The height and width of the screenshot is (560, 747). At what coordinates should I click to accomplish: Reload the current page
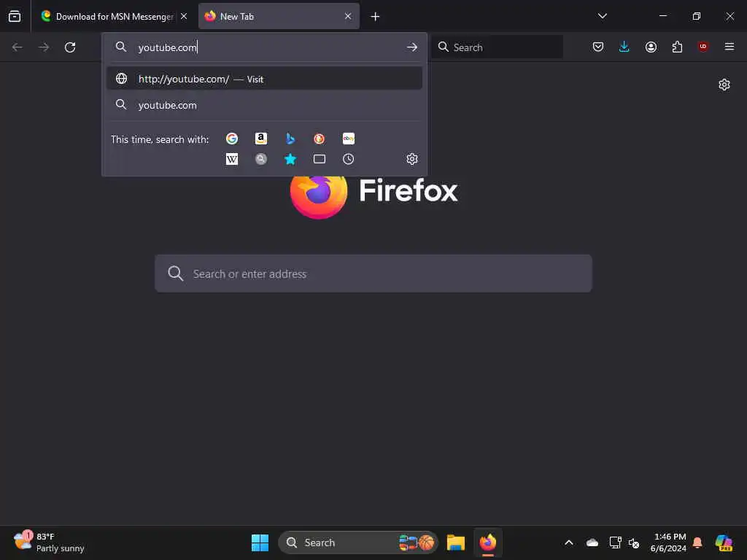(x=70, y=47)
